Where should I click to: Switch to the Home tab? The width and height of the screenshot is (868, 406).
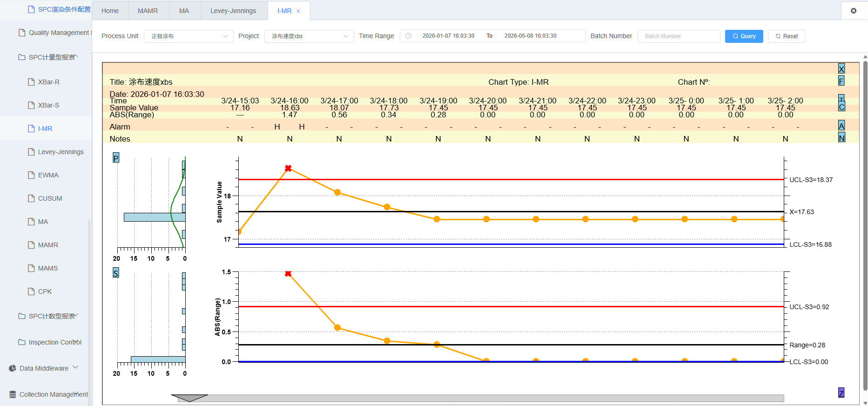coord(110,11)
